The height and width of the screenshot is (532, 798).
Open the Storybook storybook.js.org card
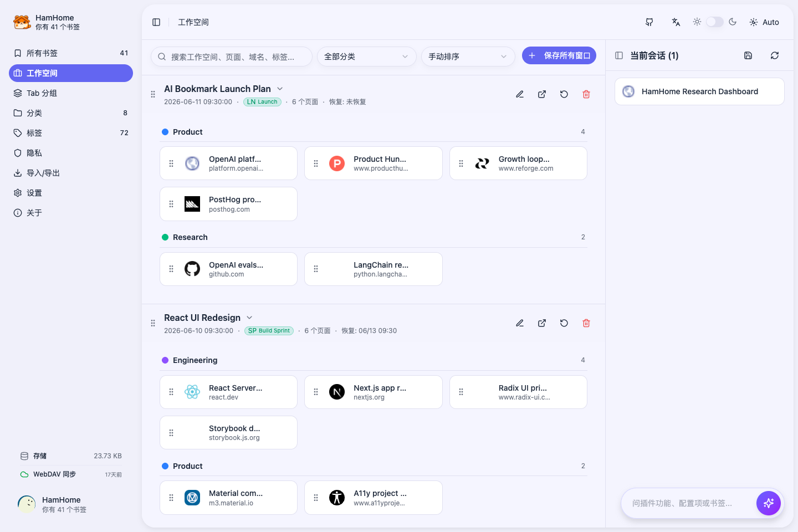coord(228,433)
